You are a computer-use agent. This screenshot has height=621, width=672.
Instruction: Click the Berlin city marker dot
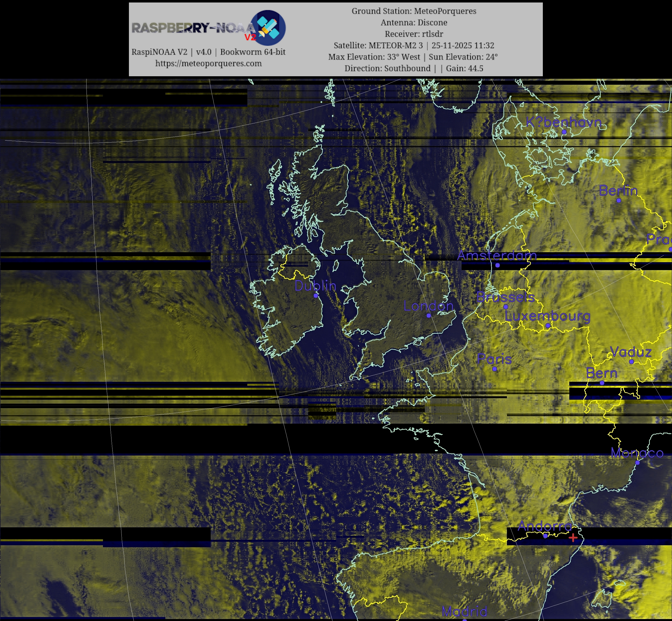(619, 201)
